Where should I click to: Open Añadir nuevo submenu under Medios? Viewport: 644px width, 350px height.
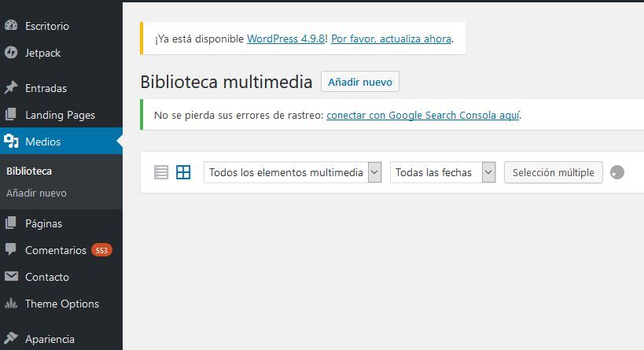point(36,193)
